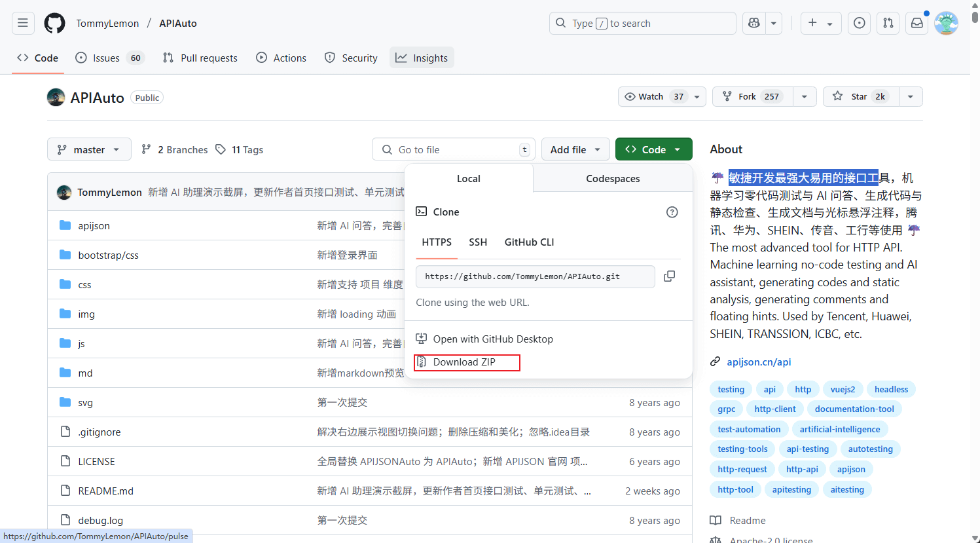
Task: Open the pull requests icon in header
Action: point(888,24)
